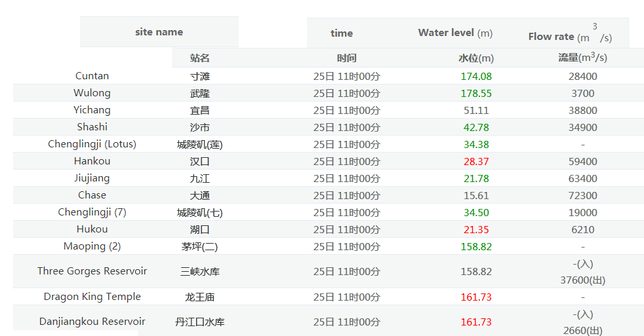Click water level value 174.08
The height and width of the screenshot is (336, 644).
tap(476, 77)
